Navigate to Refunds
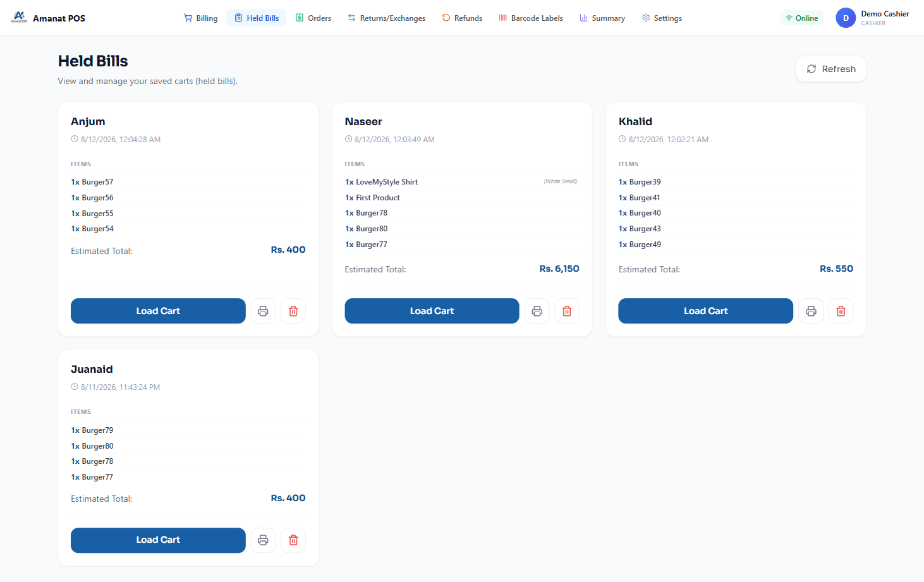The height and width of the screenshot is (582, 924). click(462, 18)
